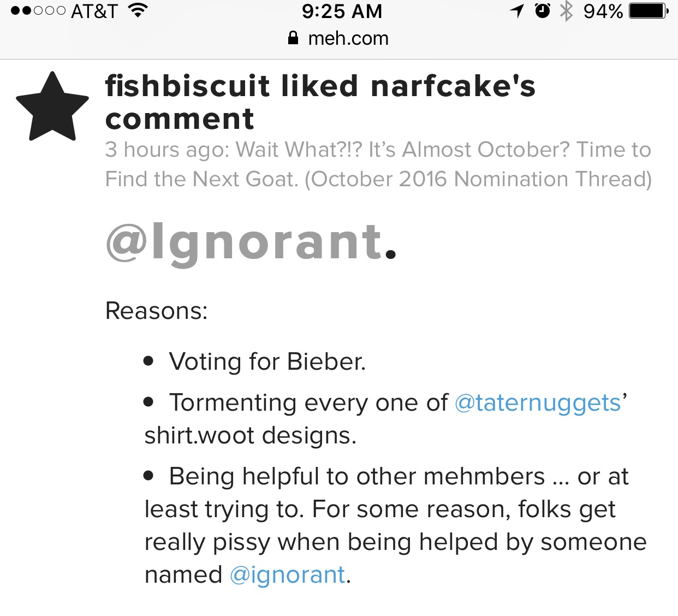Tap the location arrow status icon
Screen dimensions: 678x616
[516, 11]
